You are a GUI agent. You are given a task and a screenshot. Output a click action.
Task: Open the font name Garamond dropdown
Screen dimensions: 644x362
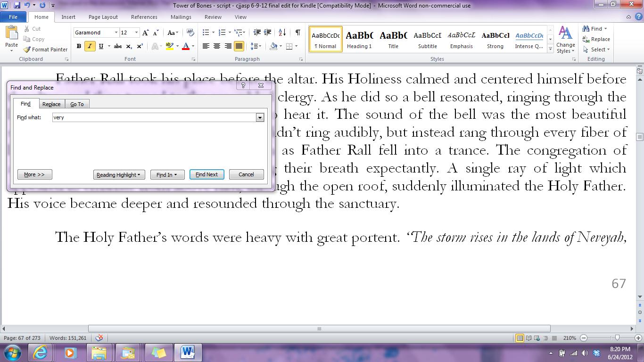tap(116, 33)
